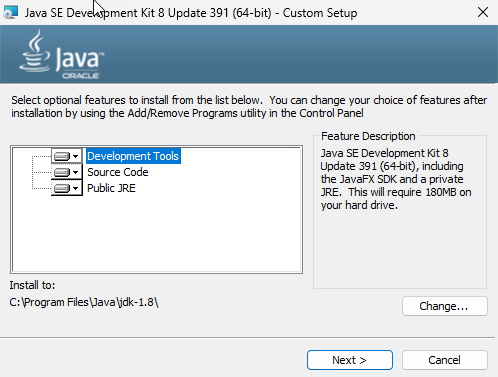The height and width of the screenshot is (377, 498).
Task: Click empty area of the feature list box
Action: pyautogui.click(x=157, y=233)
